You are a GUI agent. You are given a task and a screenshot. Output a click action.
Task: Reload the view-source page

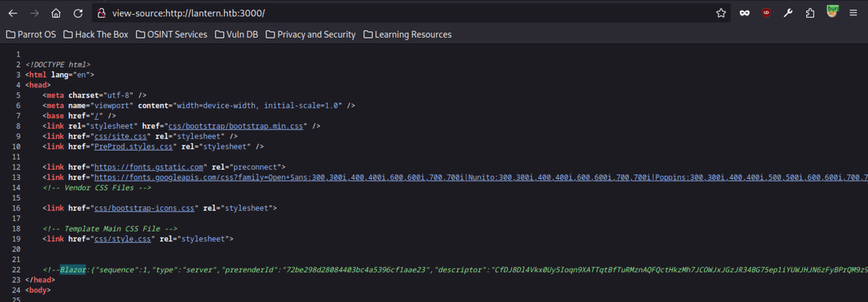click(78, 13)
